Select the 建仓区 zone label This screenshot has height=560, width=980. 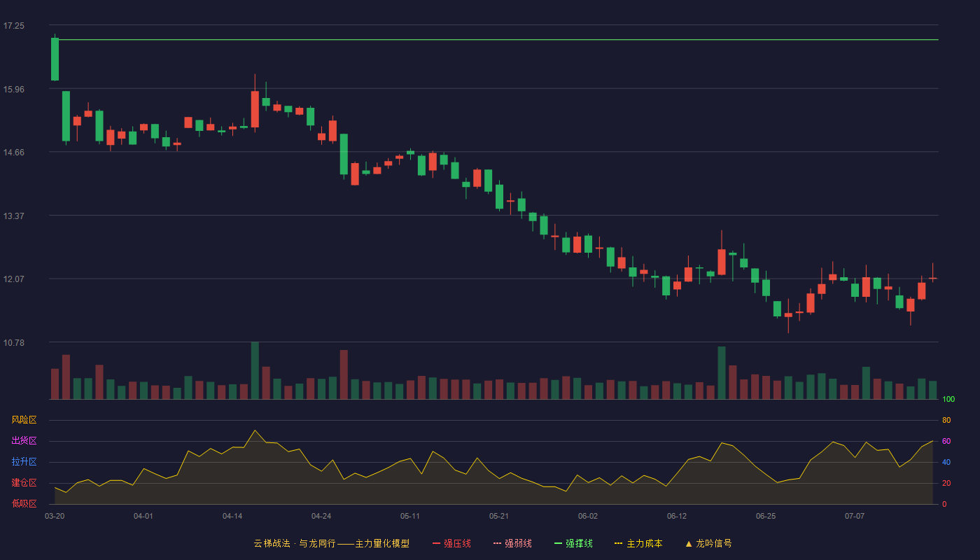[x=24, y=483]
